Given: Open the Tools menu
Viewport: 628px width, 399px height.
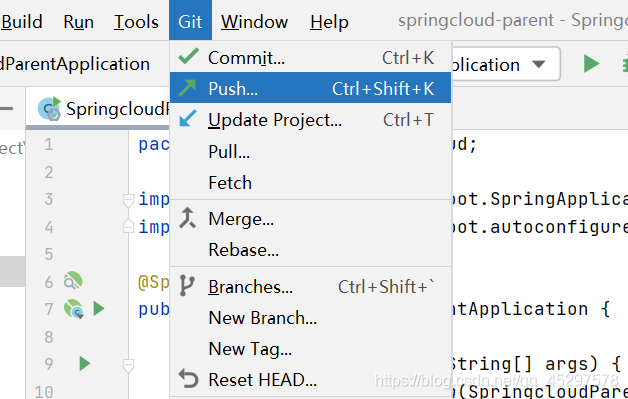Looking at the screenshot, I should point(136,22).
